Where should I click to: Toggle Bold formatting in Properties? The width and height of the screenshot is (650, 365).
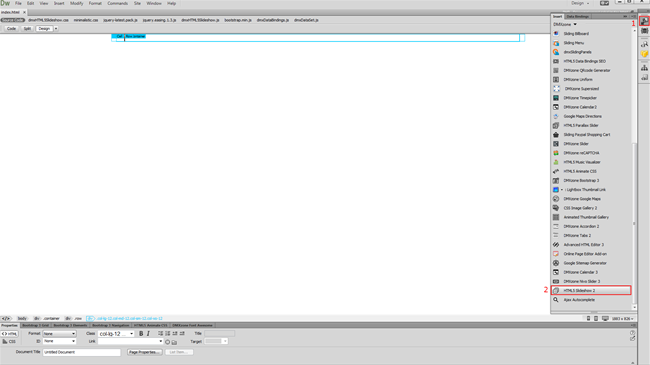141,333
